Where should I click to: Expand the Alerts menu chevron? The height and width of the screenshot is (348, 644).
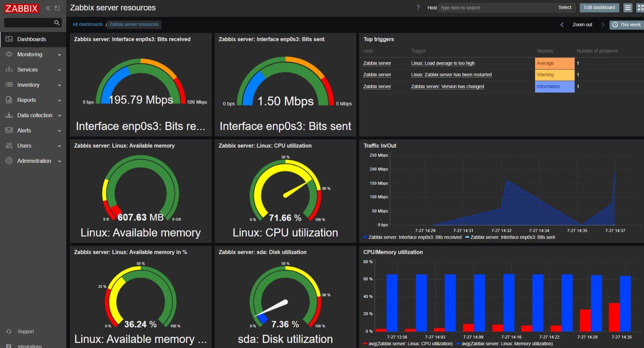click(59, 131)
